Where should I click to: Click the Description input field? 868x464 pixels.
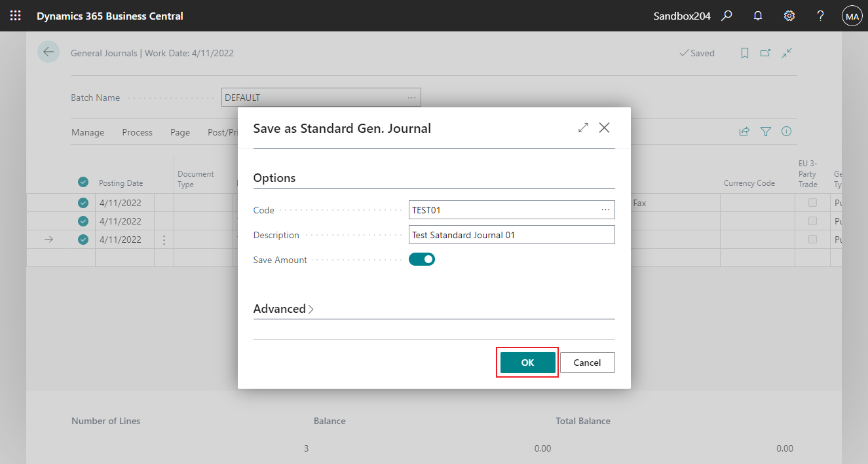tap(511, 234)
